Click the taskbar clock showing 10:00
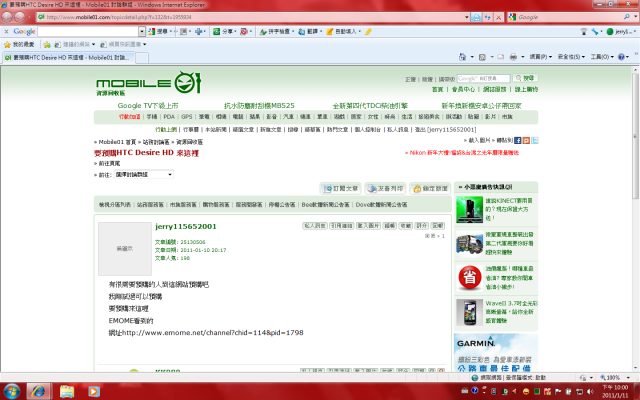640x400 pixels. click(x=615, y=391)
